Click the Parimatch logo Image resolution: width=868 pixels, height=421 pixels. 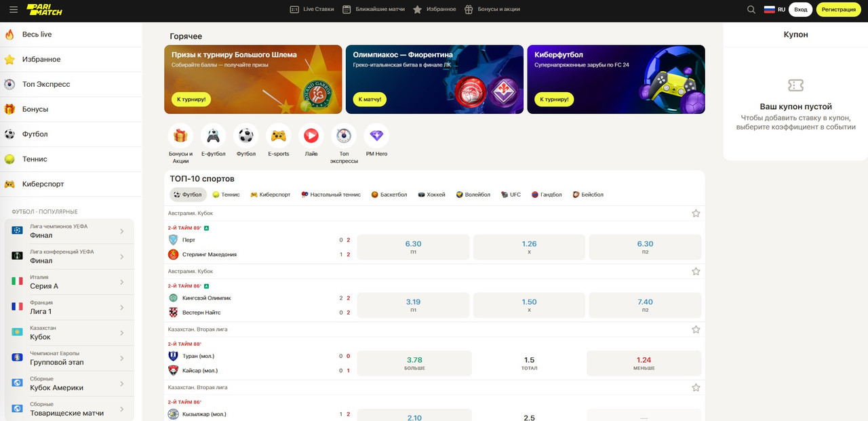click(x=43, y=9)
